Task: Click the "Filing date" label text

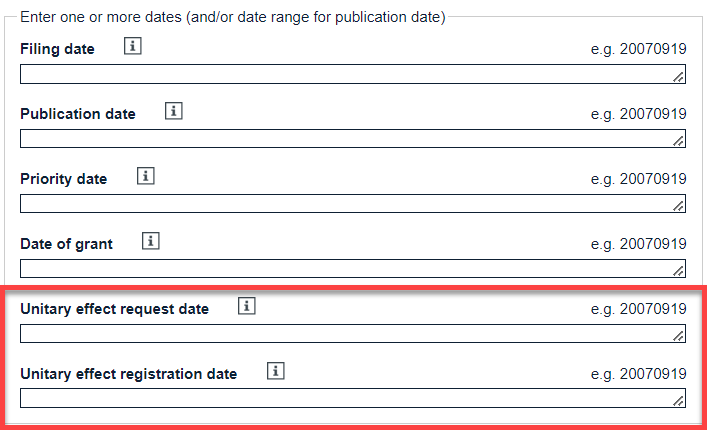Action: pos(57,49)
